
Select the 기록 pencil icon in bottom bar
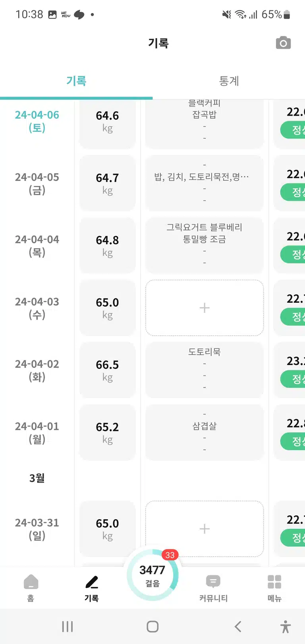click(x=92, y=582)
